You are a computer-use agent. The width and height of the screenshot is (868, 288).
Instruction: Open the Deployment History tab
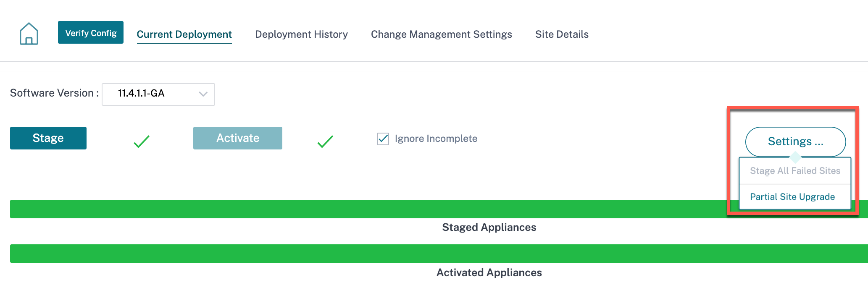(x=301, y=34)
